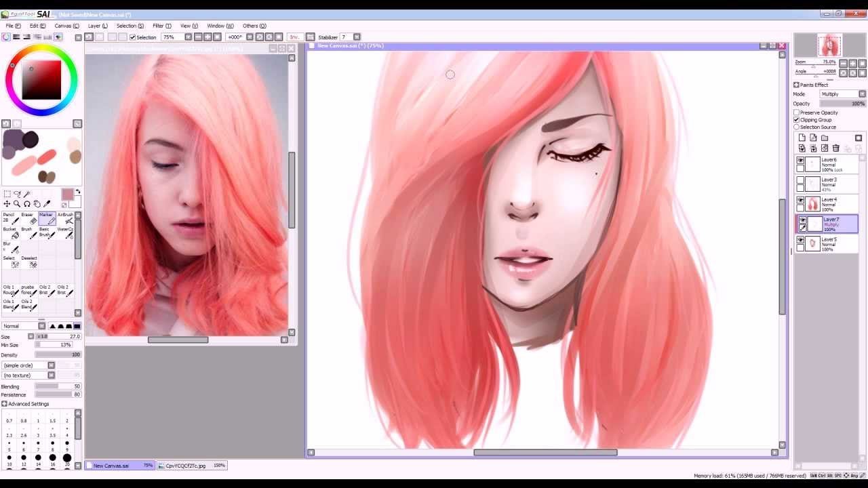
Task: Click the delete layer trash icon
Action: pyautogui.click(x=835, y=148)
